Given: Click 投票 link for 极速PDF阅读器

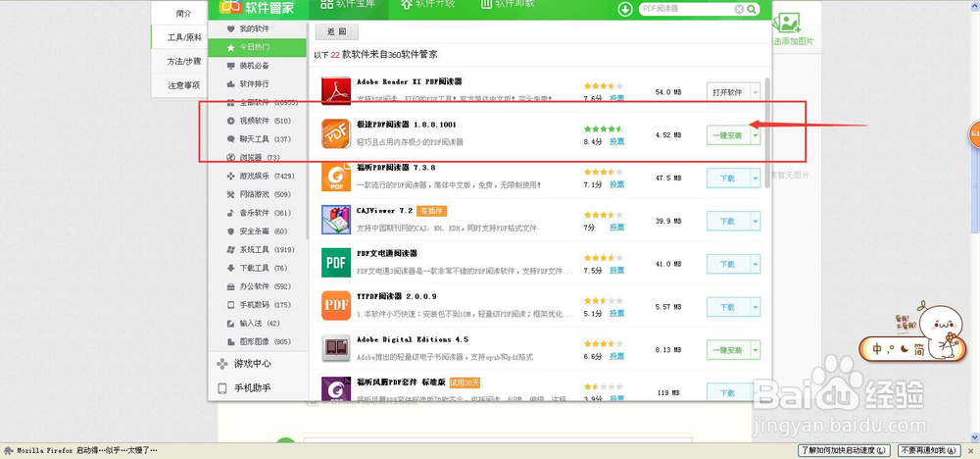Looking at the screenshot, I should pos(616,141).
